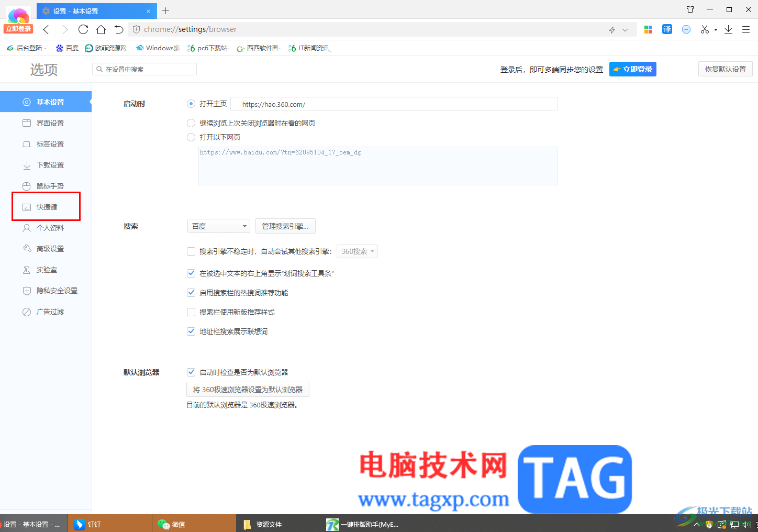This screenshot has height=532, width=758.
Task: Expand the 百度 search engine dropdown
Action: pyautogui.click(x=219, y=226)
